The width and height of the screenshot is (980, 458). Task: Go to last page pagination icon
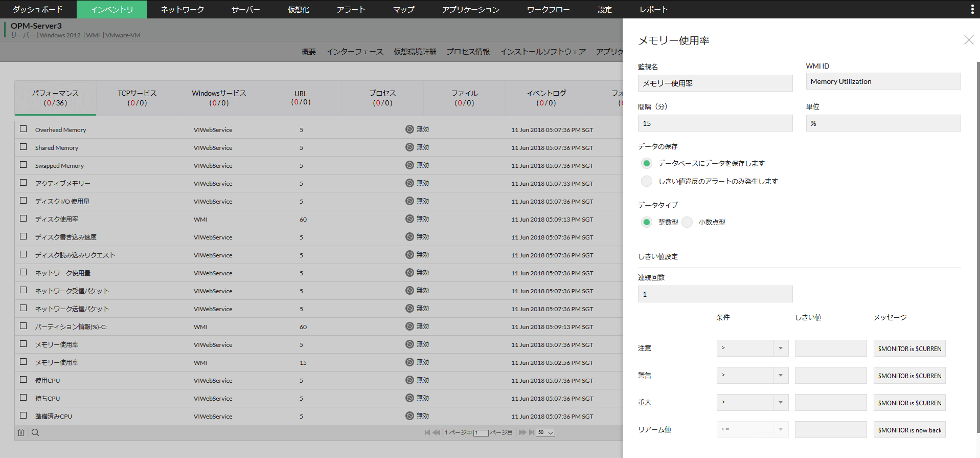point(531,432)
